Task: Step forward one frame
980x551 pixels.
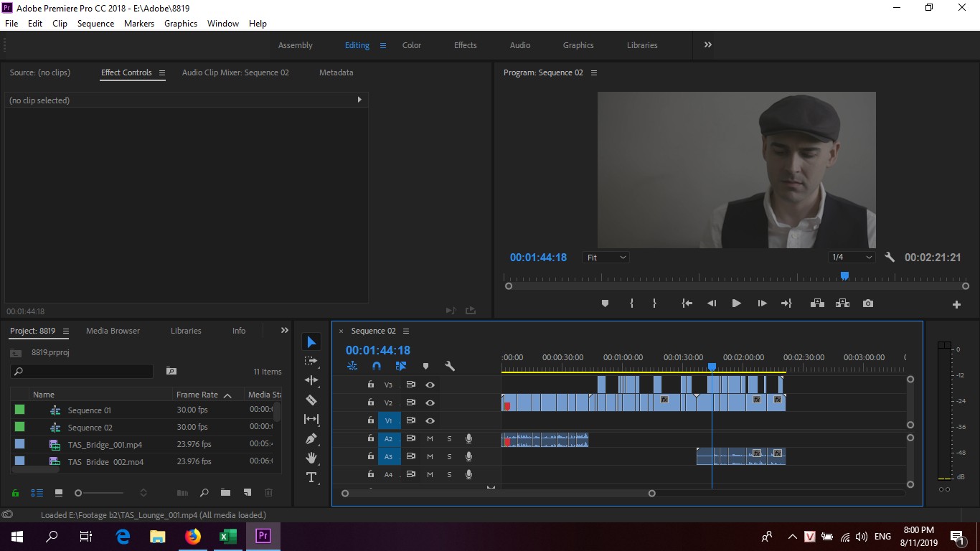Action: (762, 303)
